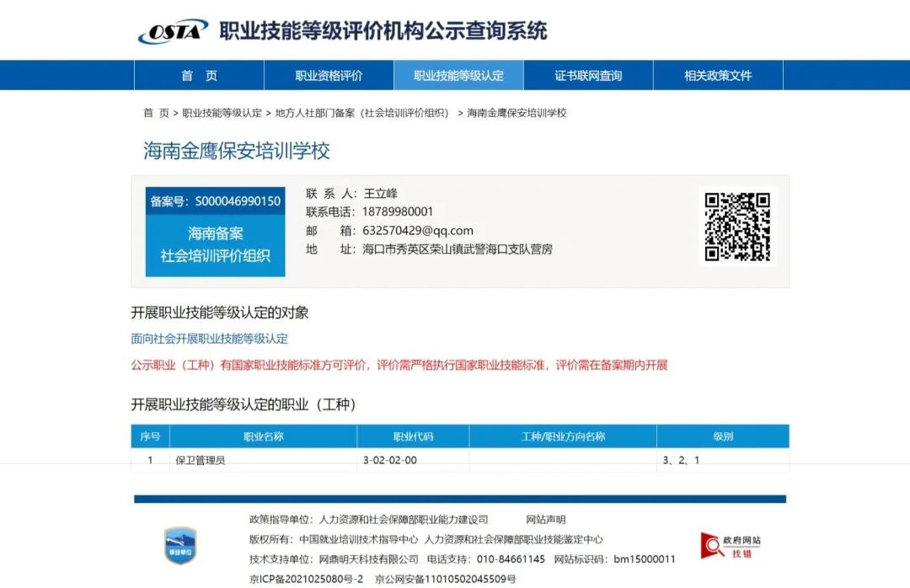Go to 首页 navigation tab
The height and width of the screenshot is (588, 910).
pyautogui.click(x=199, y=76)
